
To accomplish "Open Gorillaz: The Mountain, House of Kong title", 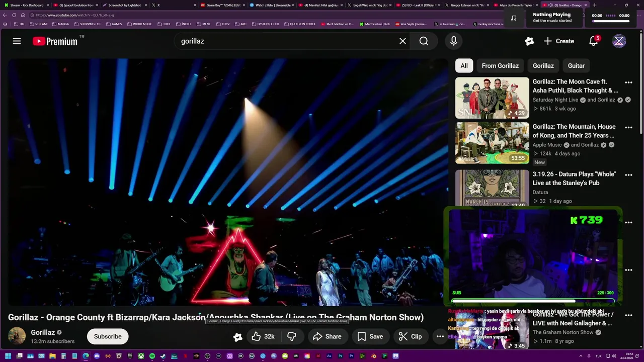I will [x=574, y=131].
